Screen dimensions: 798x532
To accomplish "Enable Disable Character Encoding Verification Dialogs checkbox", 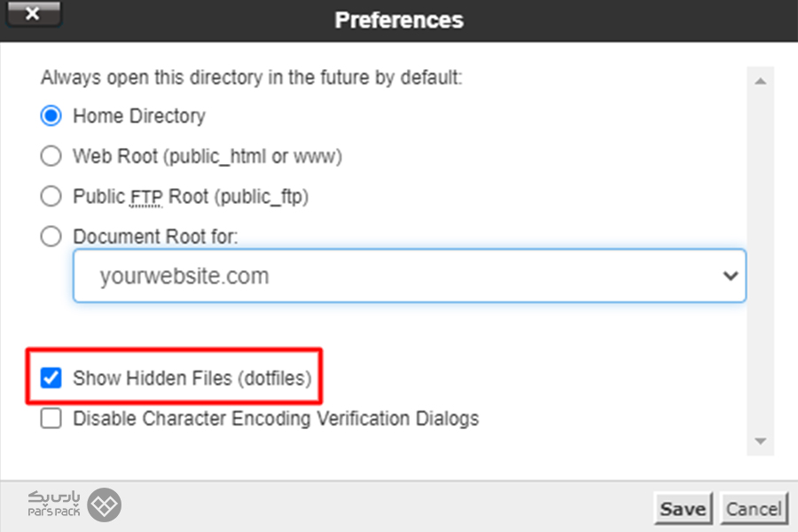I will tap(51, 419).
